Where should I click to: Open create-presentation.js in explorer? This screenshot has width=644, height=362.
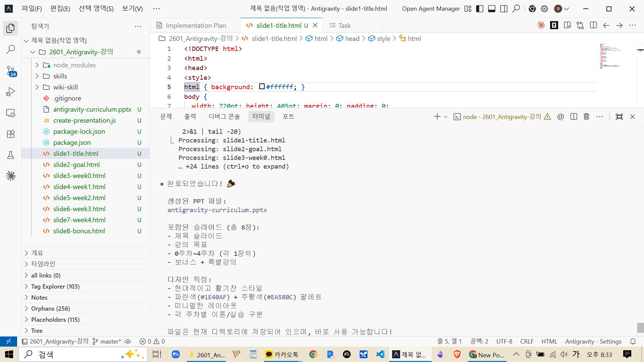point(84,120)
